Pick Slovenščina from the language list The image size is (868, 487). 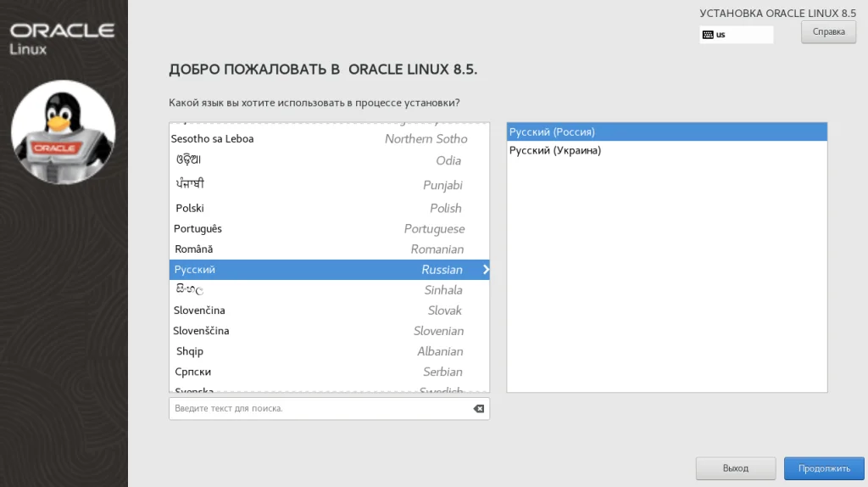tap(329, 331)
